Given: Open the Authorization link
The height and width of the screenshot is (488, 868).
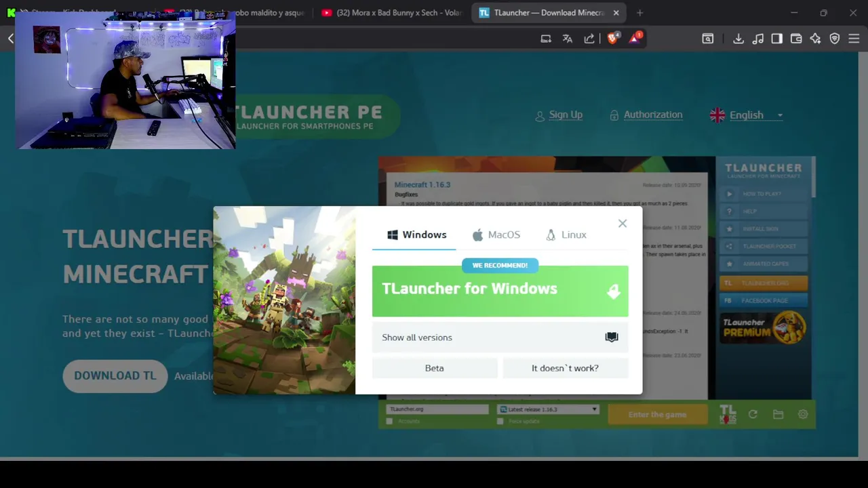Looking at the screenshot, I should pyautogui.click(x=653, y=115).
